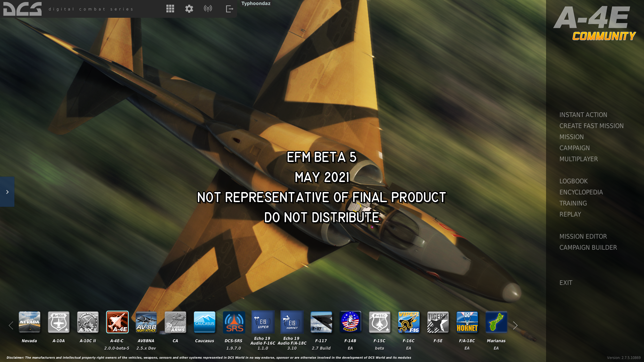Screen dimensions: 644x362
Task: Open Multiplayer
Action: point(579,159)
